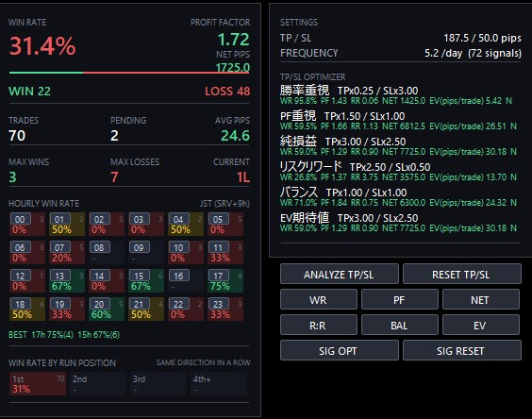
Task: Select the BAL optimizer button
Action: click(399, 325)
